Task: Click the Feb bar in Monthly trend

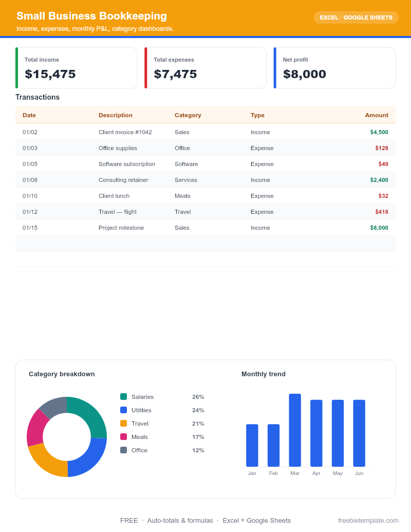Action: coord(273,445)
